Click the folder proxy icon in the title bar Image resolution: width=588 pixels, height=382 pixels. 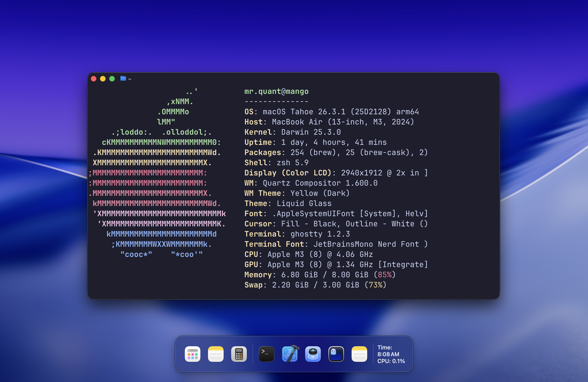pyautogui.click(x=123, y=79)
